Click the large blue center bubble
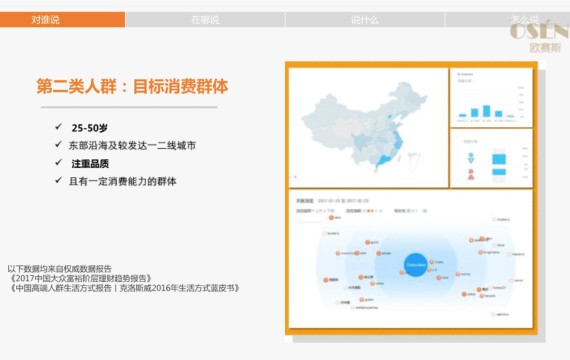Screen dimensions: 570x360 [x=416, y=265]
